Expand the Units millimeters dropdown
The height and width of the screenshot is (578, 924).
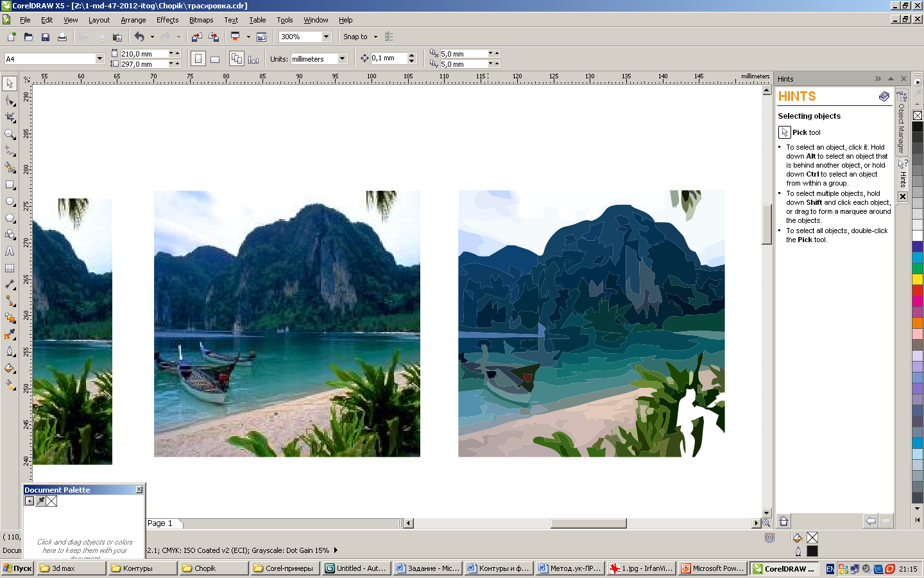pyautogui.click(x=342, y=58)
